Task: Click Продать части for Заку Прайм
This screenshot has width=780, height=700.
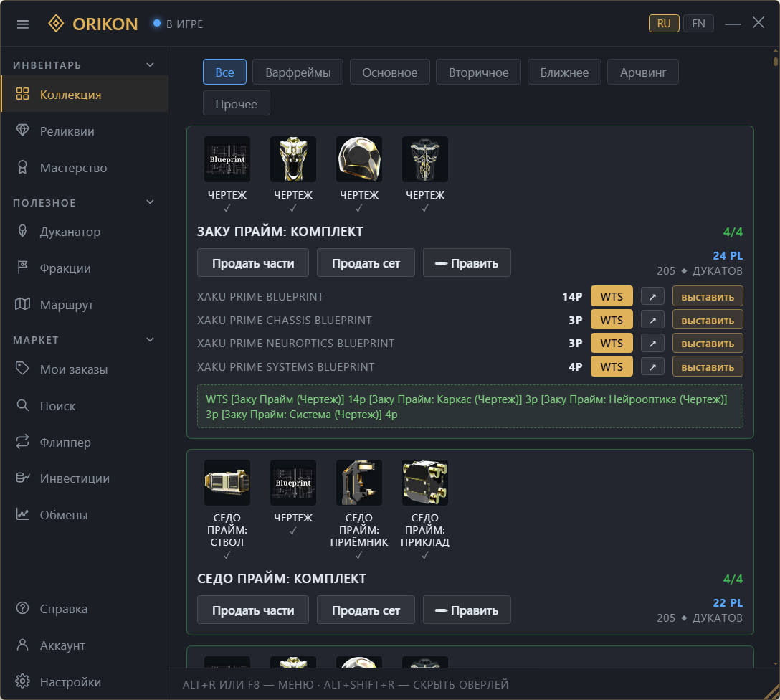Action: (252, 262)
